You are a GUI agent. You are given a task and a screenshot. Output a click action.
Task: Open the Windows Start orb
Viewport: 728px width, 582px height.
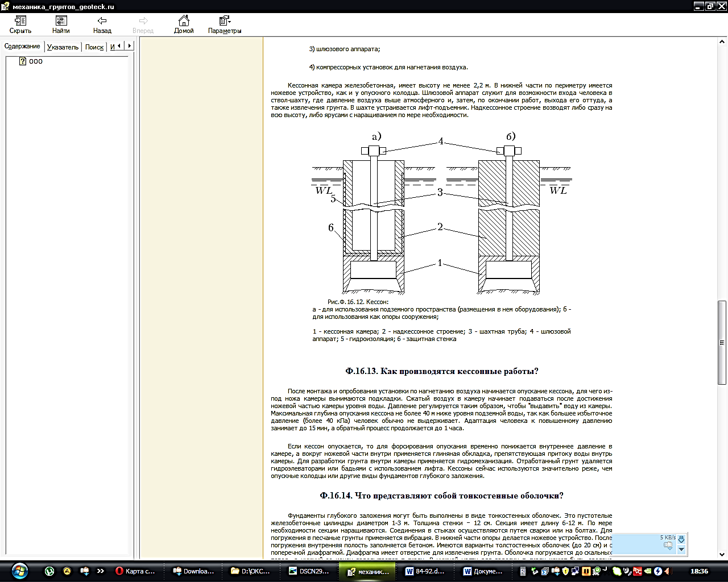point(19,570)
